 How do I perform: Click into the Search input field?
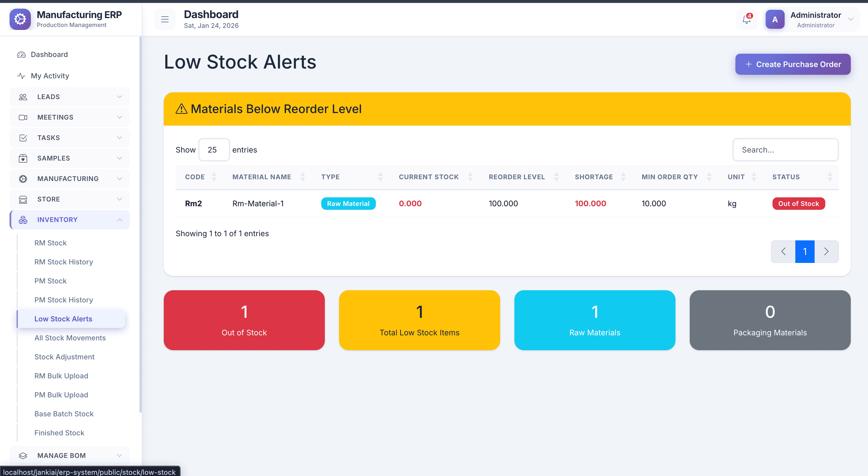[785, 150]
